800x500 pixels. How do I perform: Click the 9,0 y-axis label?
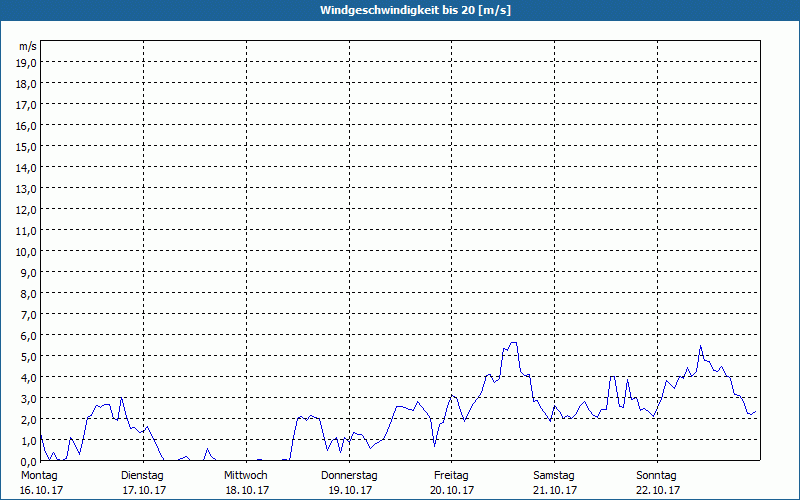click(x=29, y=272)
